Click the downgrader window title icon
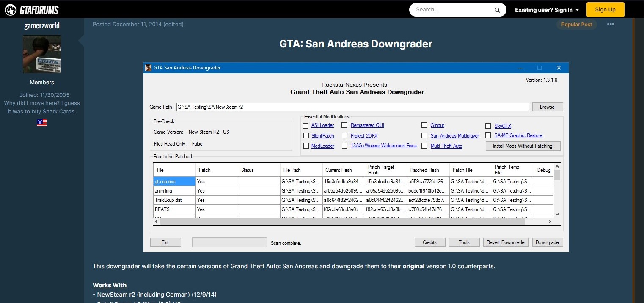Image resolution: width=644 pixels, height=303 pixels. click(148, 68)
